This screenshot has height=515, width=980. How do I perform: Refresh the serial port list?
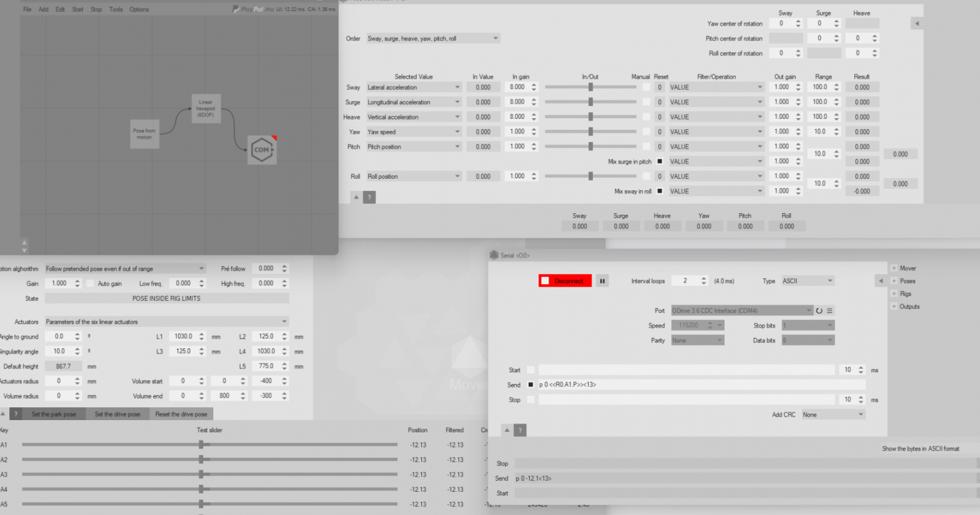819,310
